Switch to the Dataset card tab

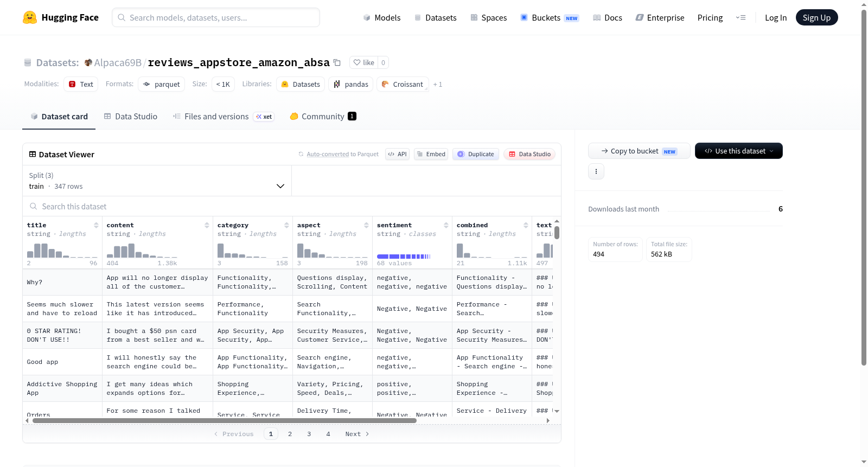point(59,116)
